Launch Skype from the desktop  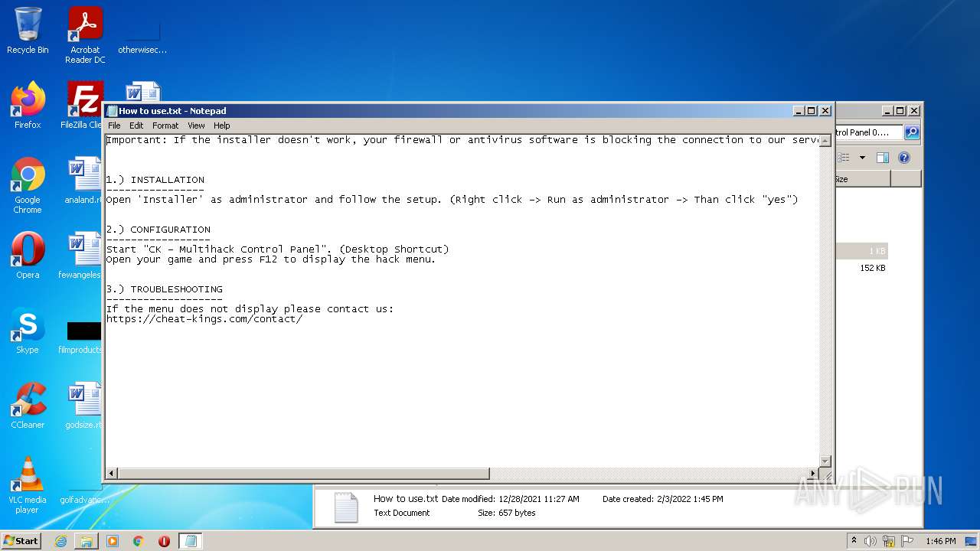tap(28, 331)
